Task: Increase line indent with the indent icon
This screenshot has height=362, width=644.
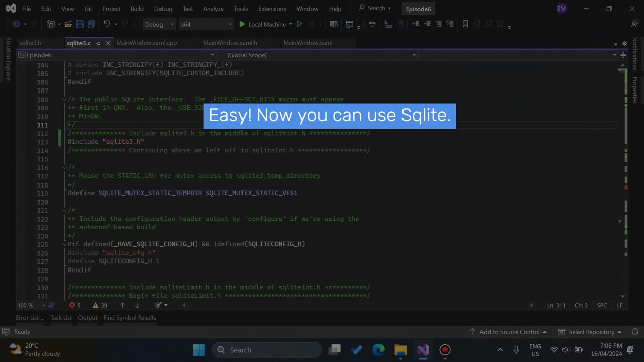Action: tap(427, 24)
